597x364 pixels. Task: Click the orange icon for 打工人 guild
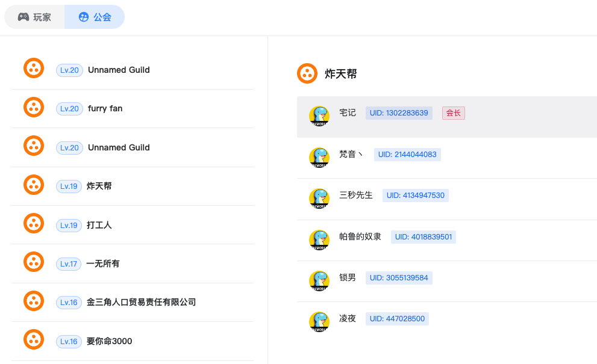click(34, 223)
